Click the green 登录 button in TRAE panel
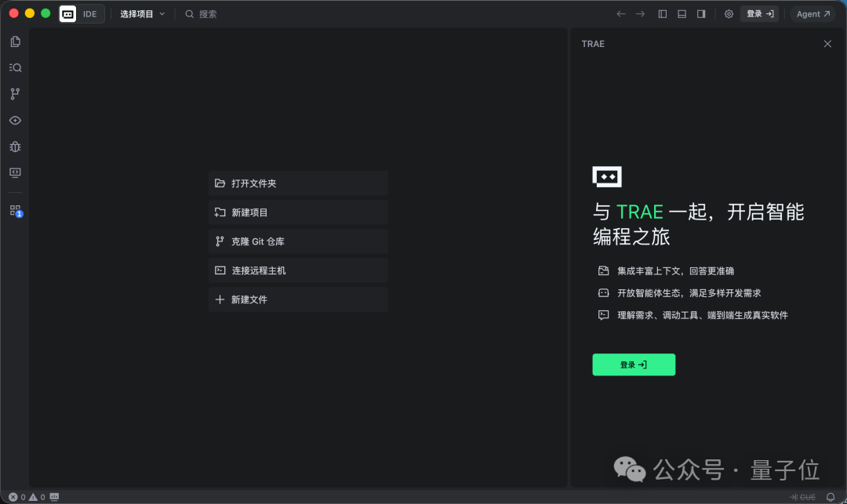Viewport: 847px width, 504px height. coord(634,364)
